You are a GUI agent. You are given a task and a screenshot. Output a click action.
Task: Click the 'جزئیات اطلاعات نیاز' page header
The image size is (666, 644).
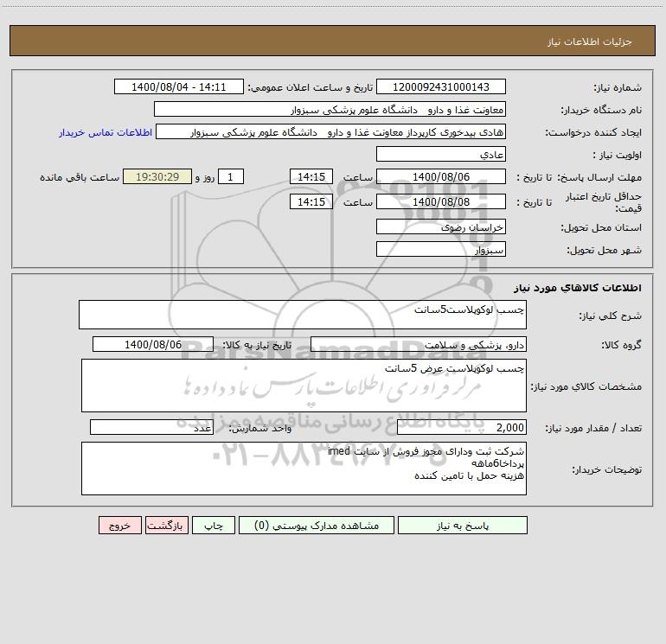pos(590,41)
